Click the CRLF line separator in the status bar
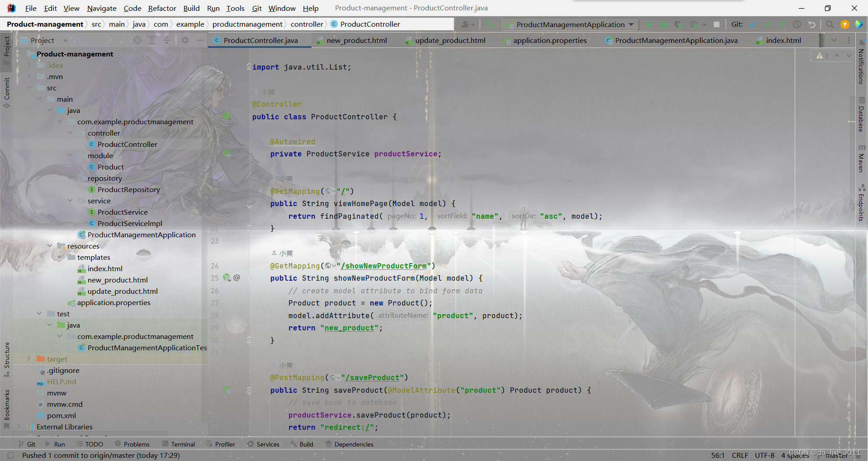Screen dimensions: 868x461 (x=740, y=455)
